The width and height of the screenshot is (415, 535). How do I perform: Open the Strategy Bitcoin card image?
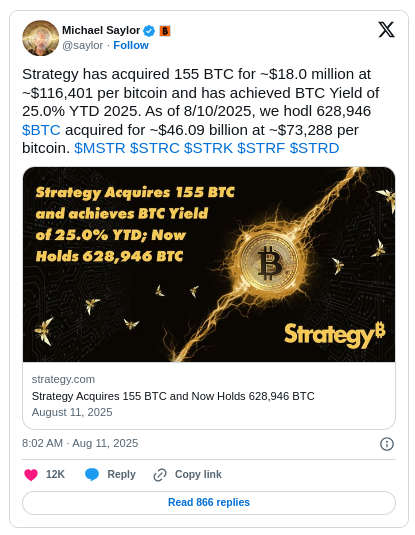[x=209, y=264]
